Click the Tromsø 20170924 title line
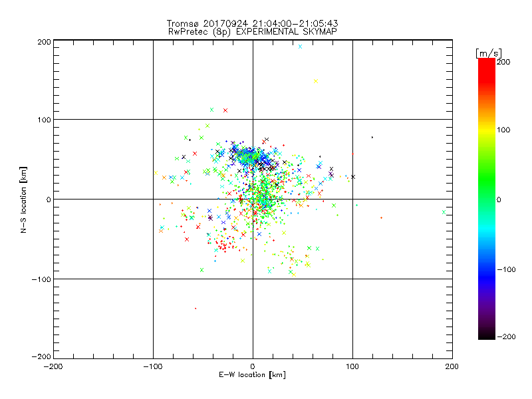The image size is (532, 399). 253,23
